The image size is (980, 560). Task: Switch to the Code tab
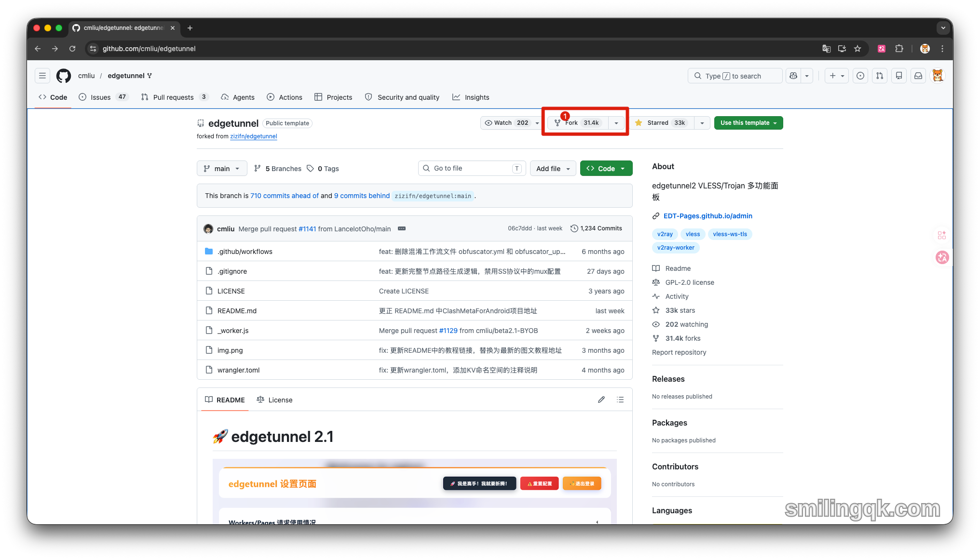pos(53,97)
